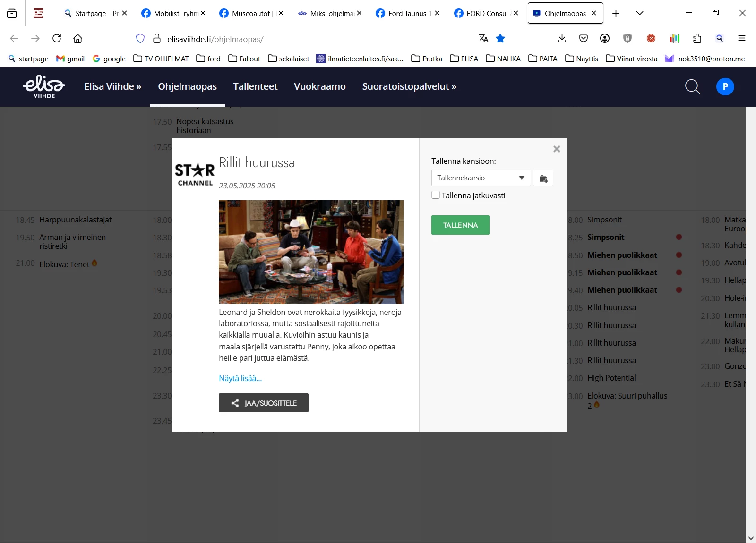The height and width of the screenshot is (543, 756).
Task: Open the Pocket save icon
Action: (x=584, y=38)
